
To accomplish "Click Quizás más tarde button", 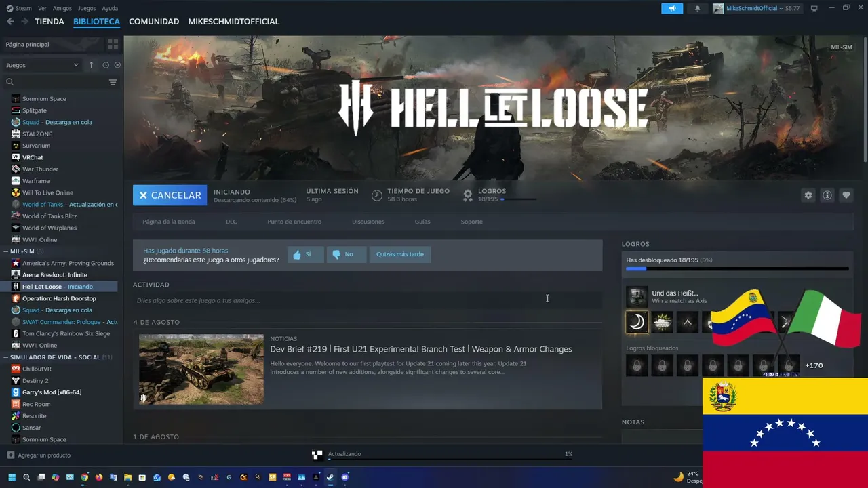I will pos(400,254).
